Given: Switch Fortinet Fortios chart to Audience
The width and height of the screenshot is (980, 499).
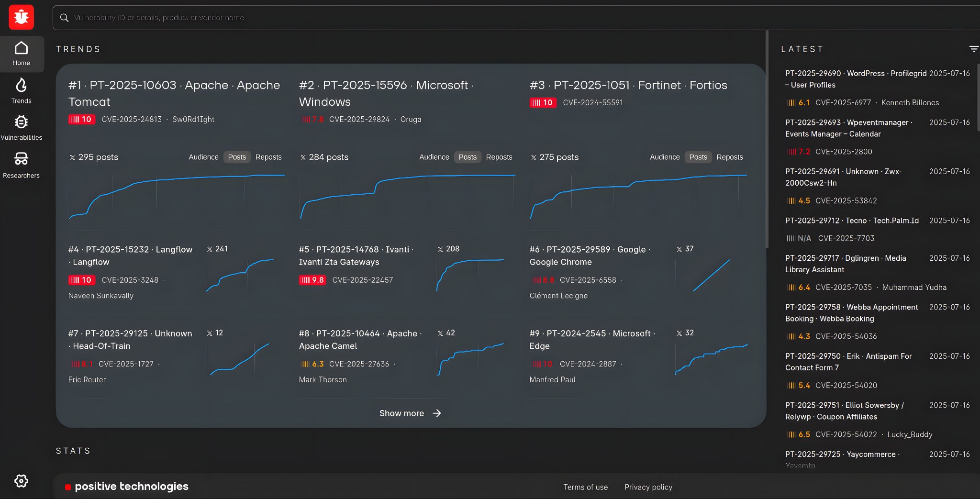Looking at the screenshot, I should pos(665,157).
